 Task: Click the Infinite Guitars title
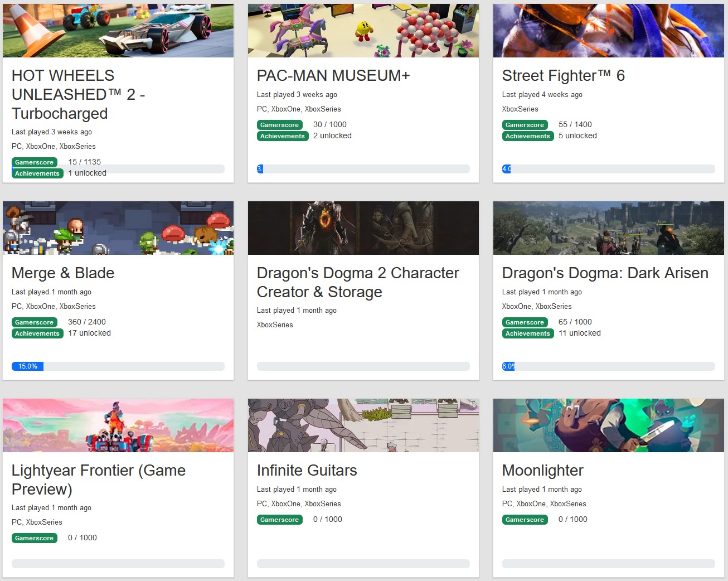(307, 470)
